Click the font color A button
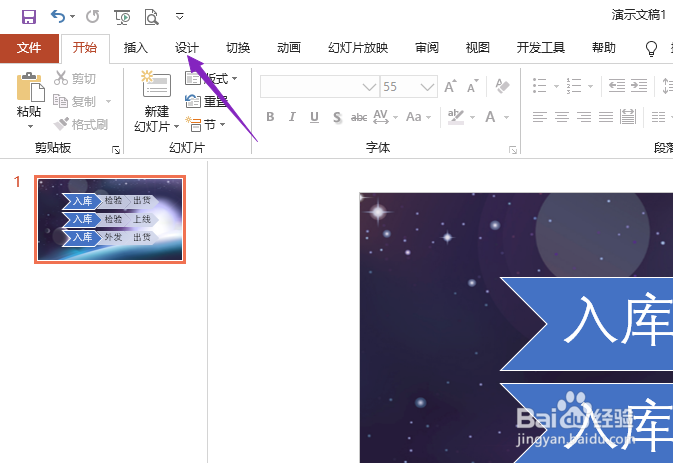 (x=490, y=117)
